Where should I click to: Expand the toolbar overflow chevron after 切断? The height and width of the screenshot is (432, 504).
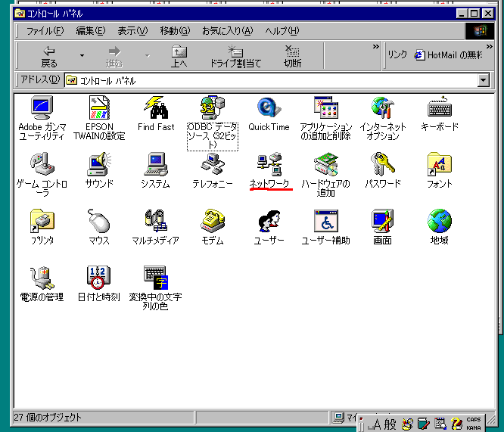[x=375, y=47]
